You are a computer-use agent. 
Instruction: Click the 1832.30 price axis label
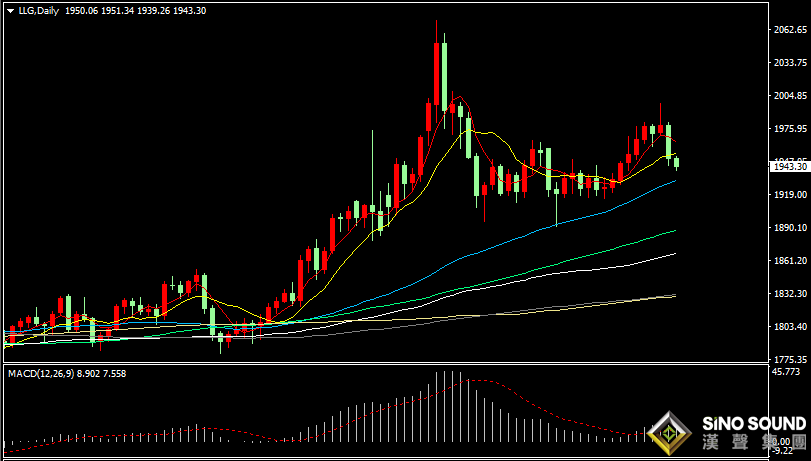tap(790, 293)
